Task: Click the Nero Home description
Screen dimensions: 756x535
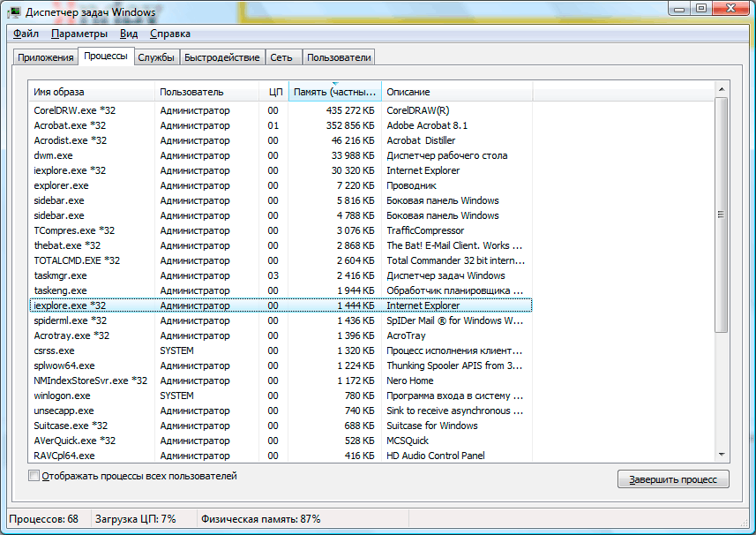Action: point(410,381)
